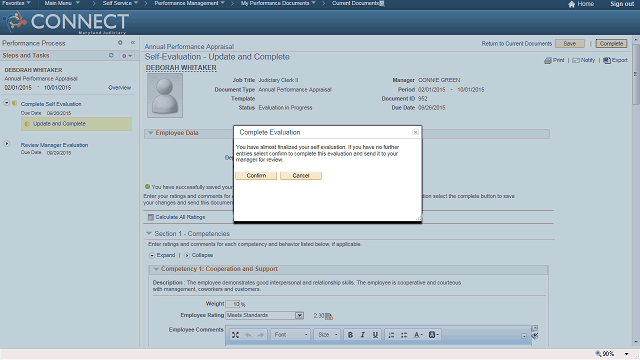Click the Home icon in top bar
The width and height of the screenshot is (640, 360).
[x=571, y=4]
